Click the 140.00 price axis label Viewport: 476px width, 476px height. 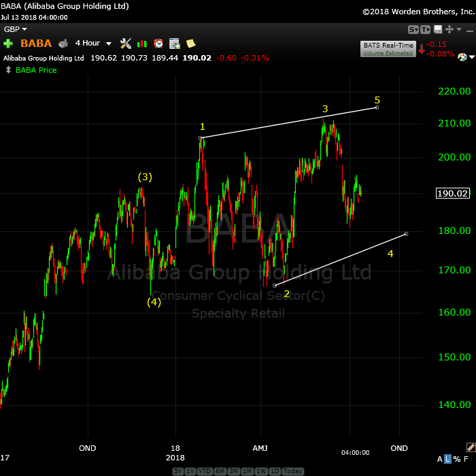click(x=454, y=405)
